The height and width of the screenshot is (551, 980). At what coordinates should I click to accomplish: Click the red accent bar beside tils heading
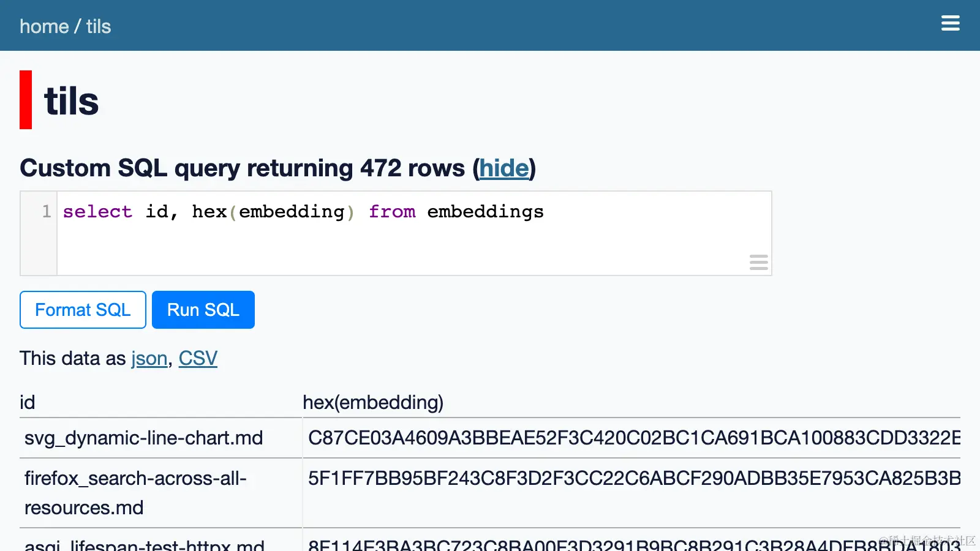(24, 98)
